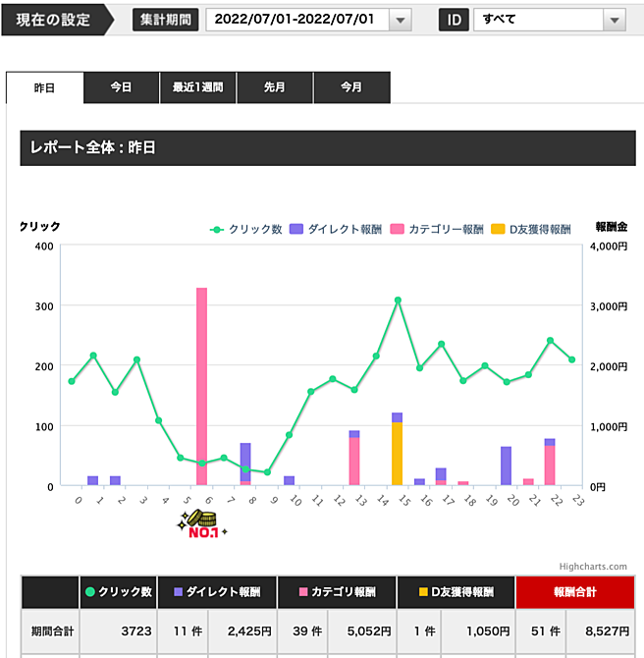
Task: Click the 8,527円 total reward amount
Action: pos(607,631)
